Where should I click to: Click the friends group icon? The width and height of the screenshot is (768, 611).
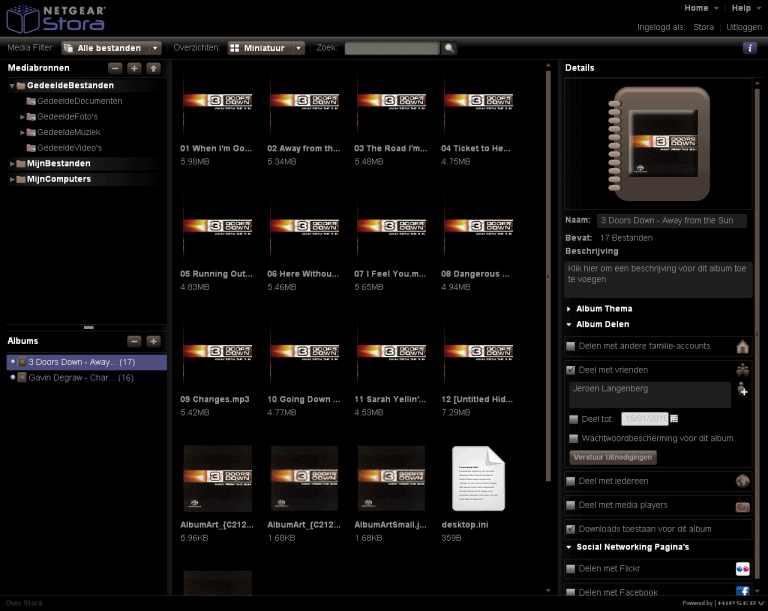tap(743, 370)
